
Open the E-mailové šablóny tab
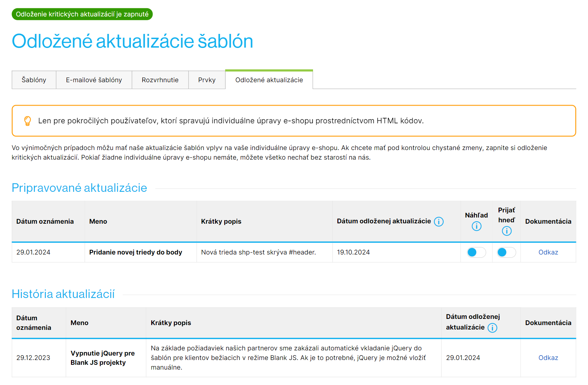click(94, 80)
